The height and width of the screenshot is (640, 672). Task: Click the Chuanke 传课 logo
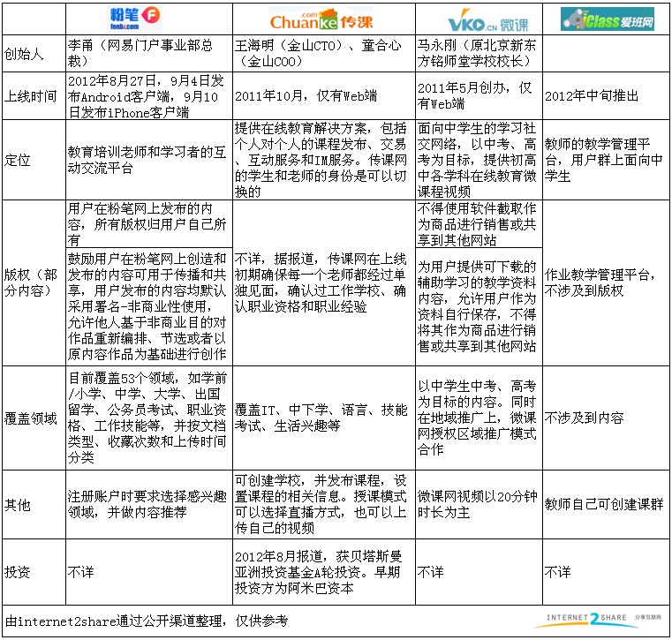tap(321, 19)
